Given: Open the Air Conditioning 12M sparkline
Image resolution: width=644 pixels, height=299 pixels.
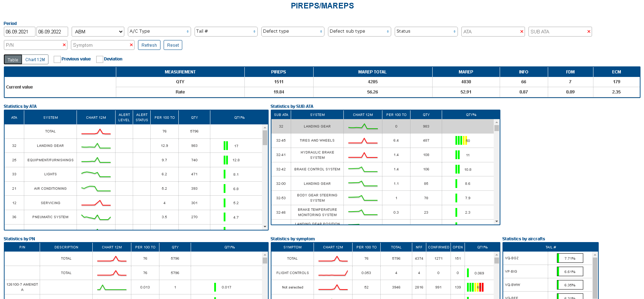Looking at the screenshot, I should [96, 189].
